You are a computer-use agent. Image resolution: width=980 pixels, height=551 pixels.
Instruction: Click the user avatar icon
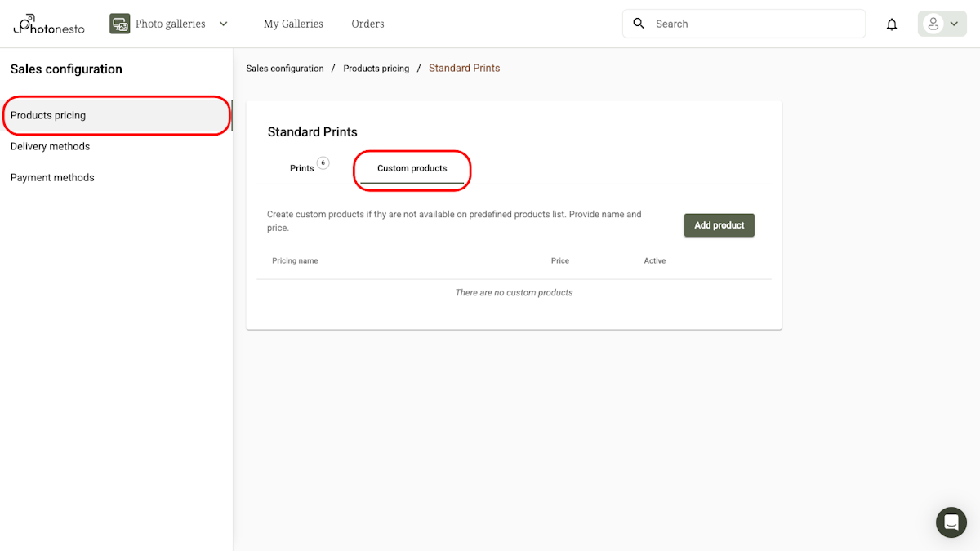tap(933, 24)
